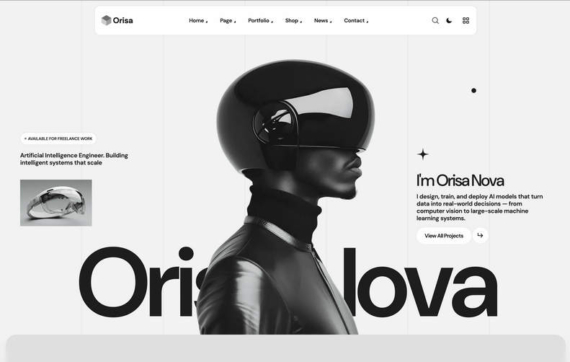
Task: Click the Orisa cube logo icon
Action: (x=106, y=20)
